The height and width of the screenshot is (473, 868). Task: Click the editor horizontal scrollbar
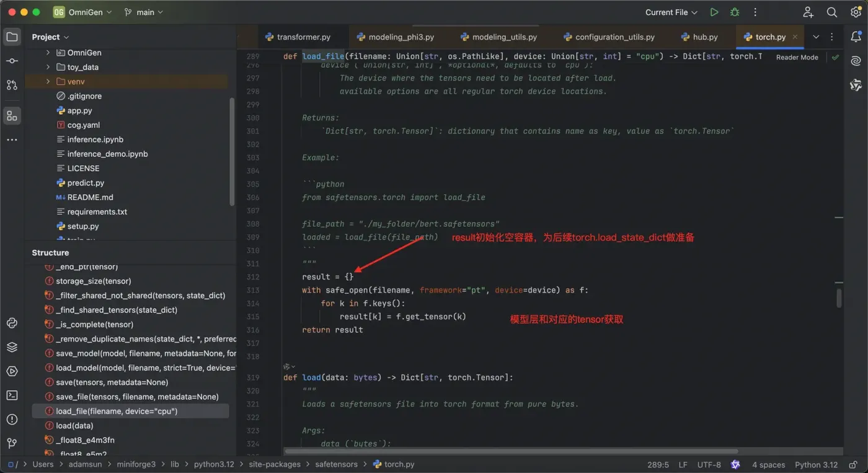[511, 451]
